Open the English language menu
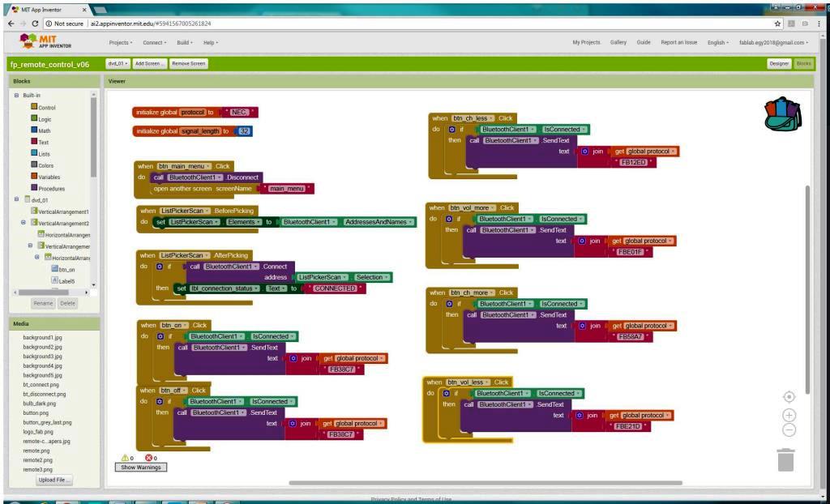Image resolution: width=830 pixels, height=504 pixels. coord(718,43)
